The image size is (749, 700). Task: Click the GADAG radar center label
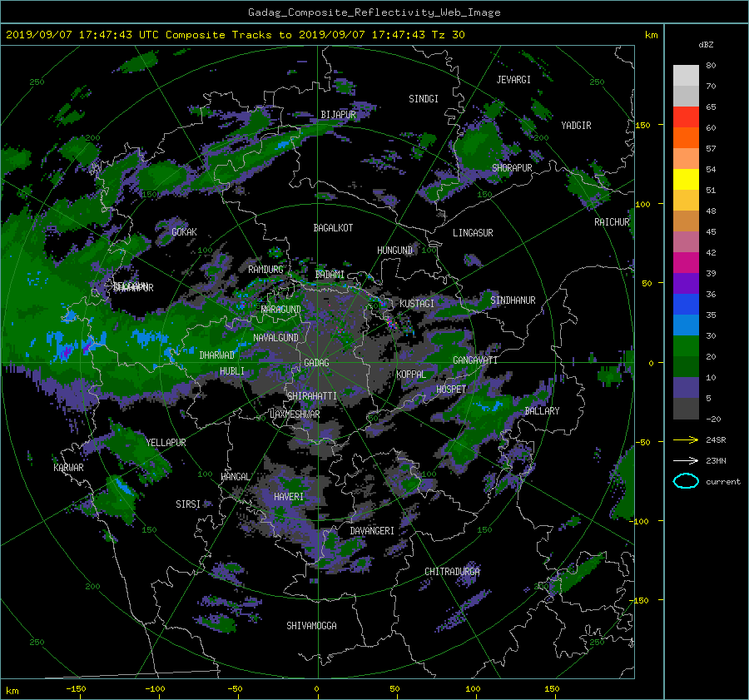316,363
